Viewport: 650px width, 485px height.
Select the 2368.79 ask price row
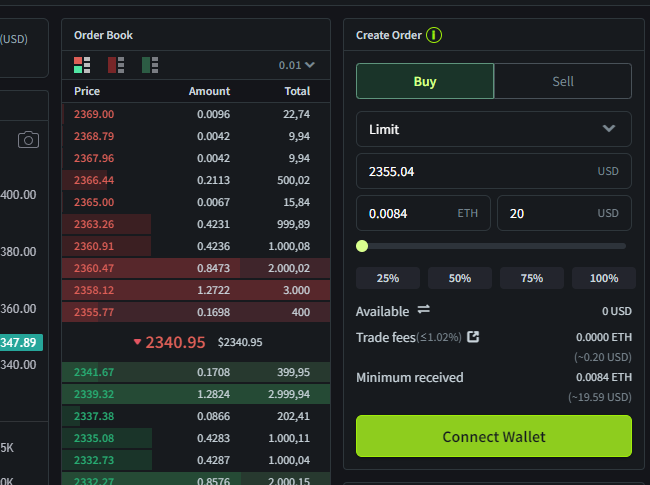(196, 136)
